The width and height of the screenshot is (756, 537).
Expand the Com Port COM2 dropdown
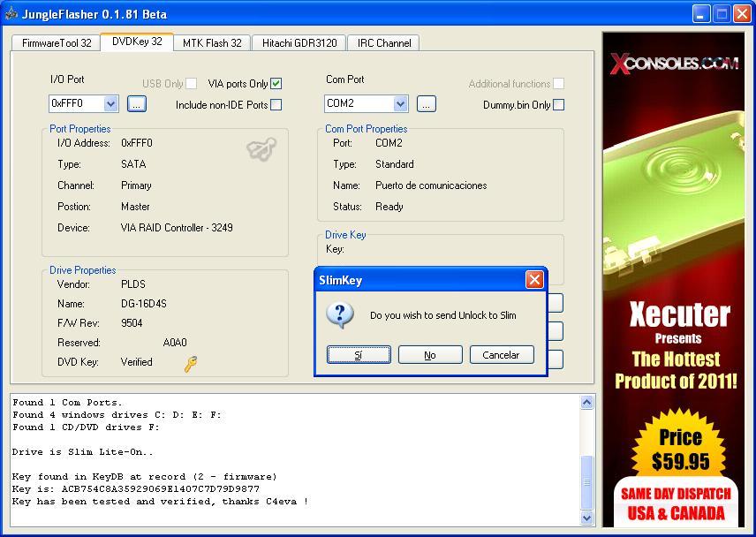[400, 104]
